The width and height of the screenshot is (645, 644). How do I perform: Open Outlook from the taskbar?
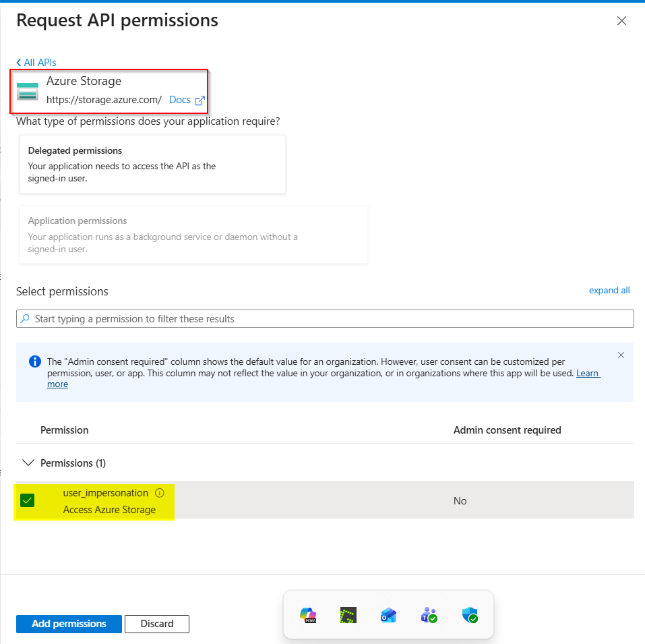(388, 616)
